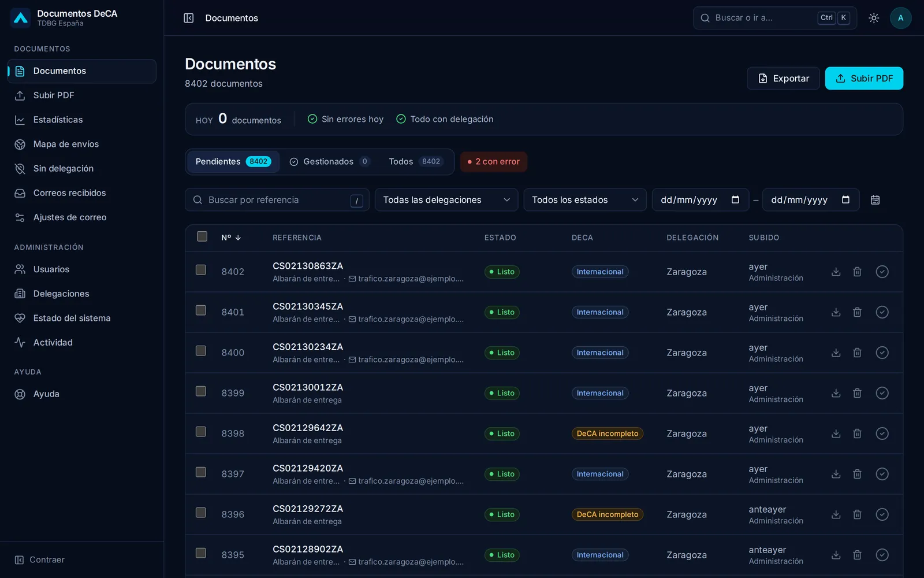The height and width of the screenshot is (578, 924).
Task: Switch to the Pendientes tab
Action: pos(233,162)
